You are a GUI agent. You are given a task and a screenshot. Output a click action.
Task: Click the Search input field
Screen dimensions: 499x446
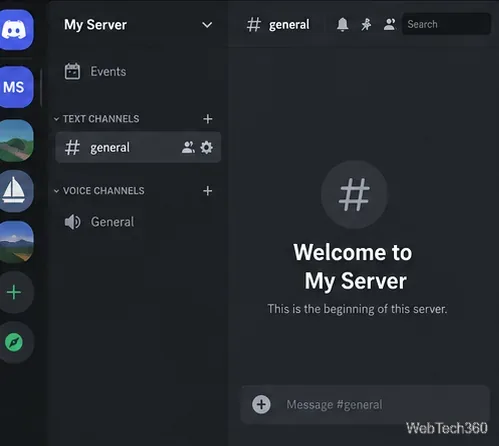coord(446,24)
